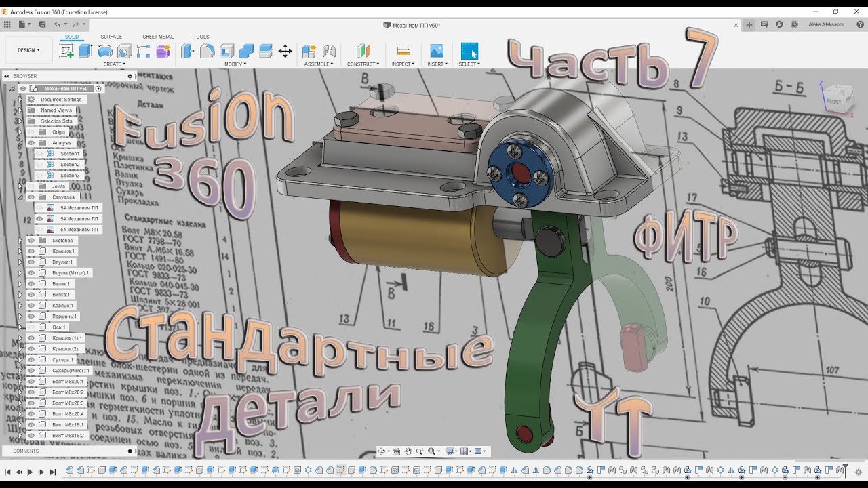
Task: Toggle visibility of Canvases folder
Action: [x=31, y=197]
